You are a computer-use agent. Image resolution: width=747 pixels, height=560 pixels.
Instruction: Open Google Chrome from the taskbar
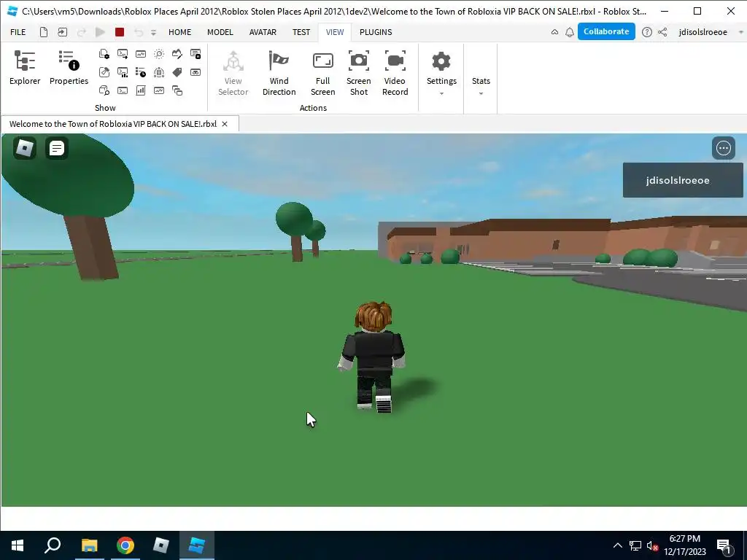tap(125, 545)
